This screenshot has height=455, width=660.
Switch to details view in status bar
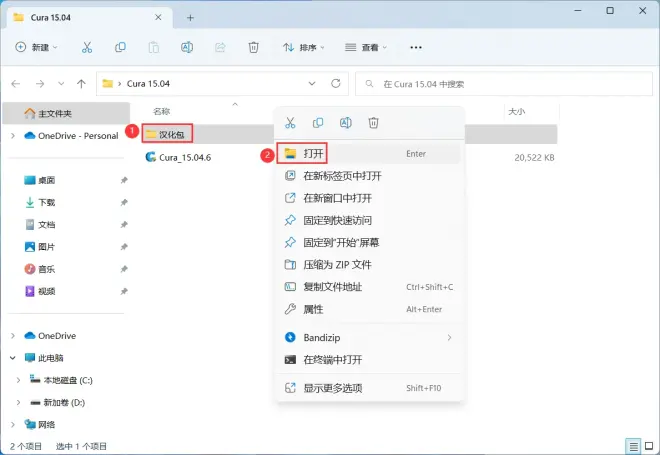click(x=633, y=446)
